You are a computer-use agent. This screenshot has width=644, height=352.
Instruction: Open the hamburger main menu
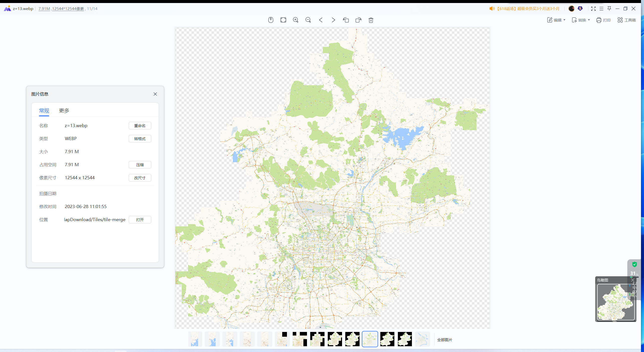(x=601, y=9)
